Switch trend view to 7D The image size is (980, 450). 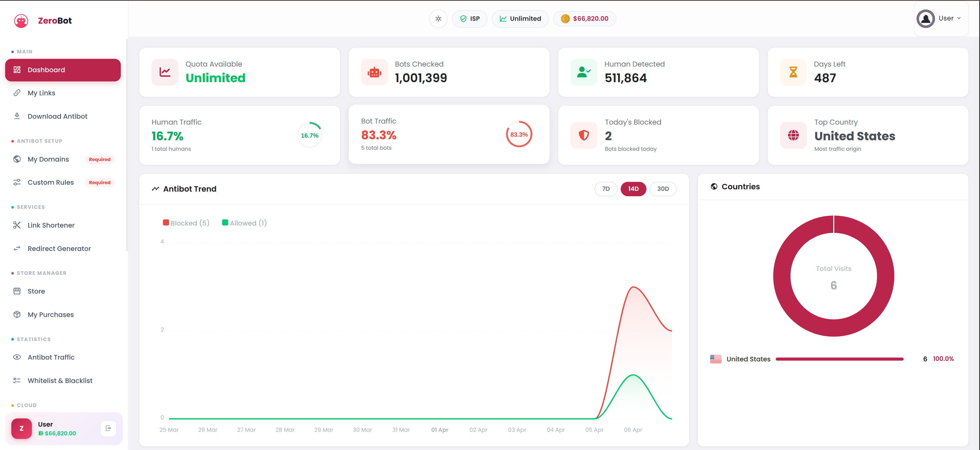(606, 189)
